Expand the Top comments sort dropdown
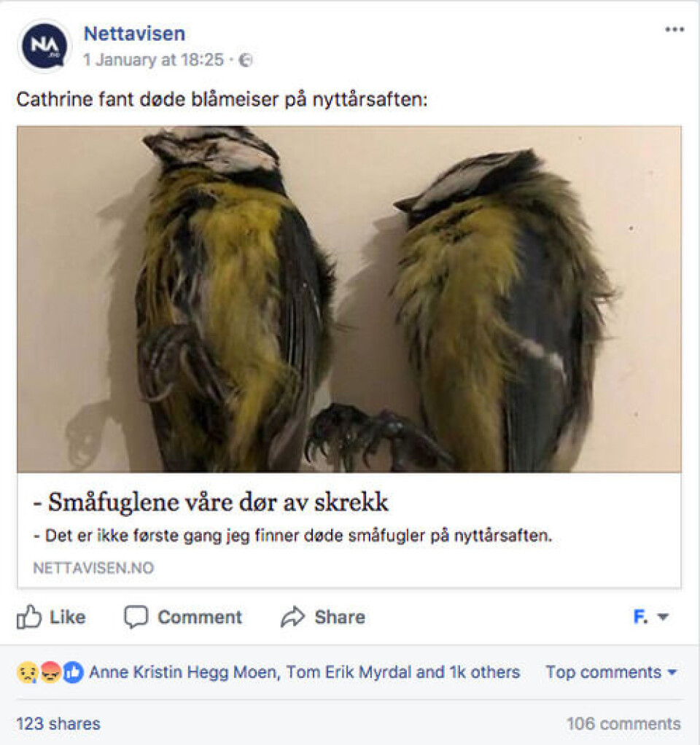Image resolution: width=700 pixels, height=745 pixels. (611, 672)
